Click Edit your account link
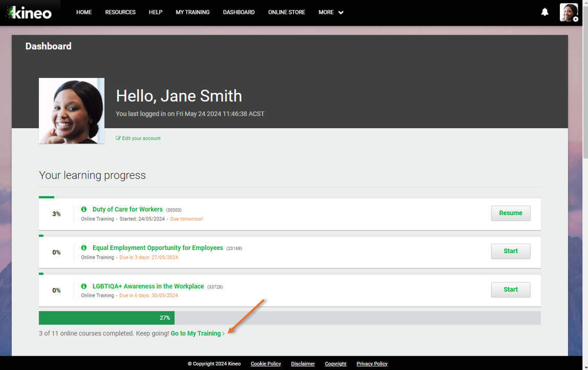Viewport: 588px width, 370px height. coord(138,138)
